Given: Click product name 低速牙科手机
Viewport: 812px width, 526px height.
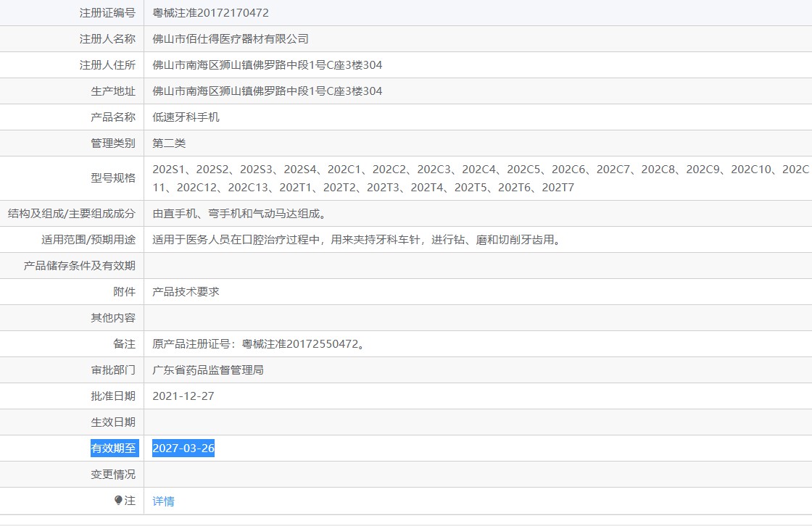Looking at the screenshot, I should (x=186, y=117).
